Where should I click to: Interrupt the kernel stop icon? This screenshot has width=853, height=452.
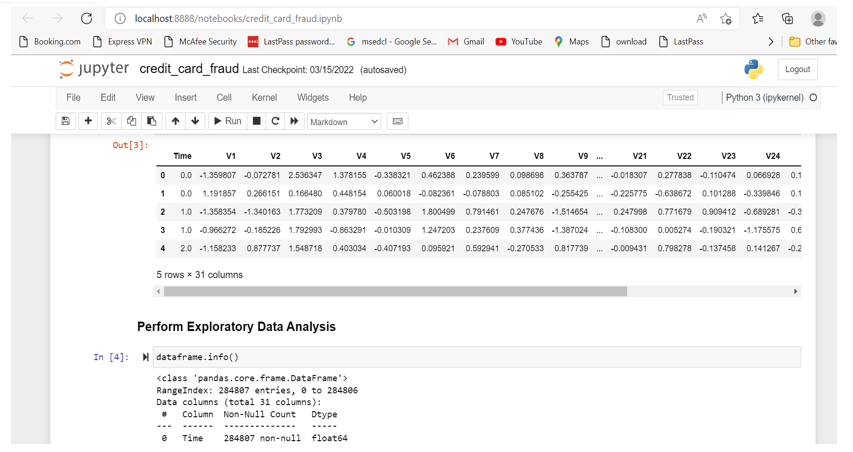pyautogui.click(x=256, y=121)
